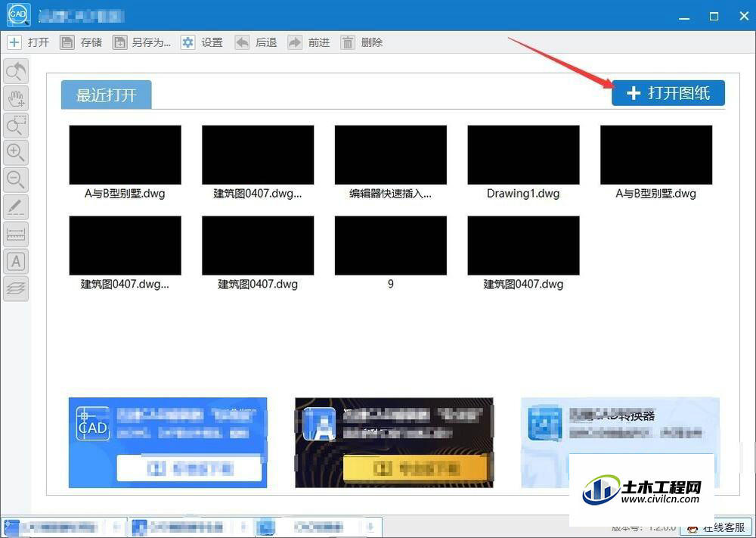Open A与B型别墅.dwg thumbnail right of Drawing1.dwg
The image size is (756, 538).
656,155
